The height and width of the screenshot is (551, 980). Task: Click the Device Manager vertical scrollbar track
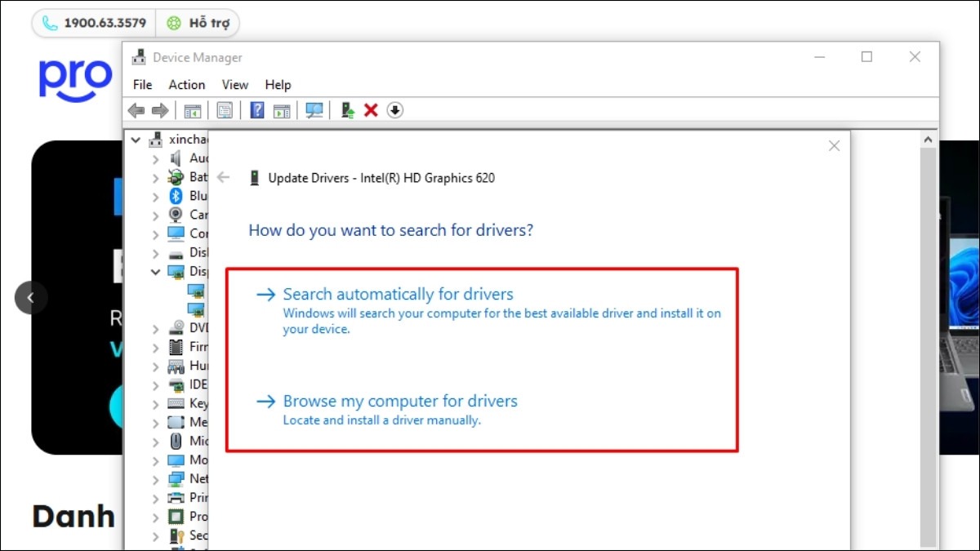[x=929, y=347]
